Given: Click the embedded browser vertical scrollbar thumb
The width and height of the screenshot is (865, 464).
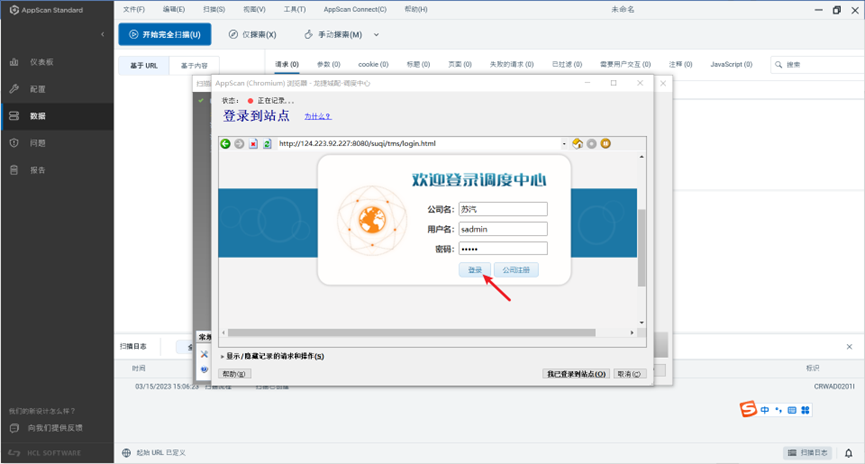Looking at the screenshot, I should [641, 248].
